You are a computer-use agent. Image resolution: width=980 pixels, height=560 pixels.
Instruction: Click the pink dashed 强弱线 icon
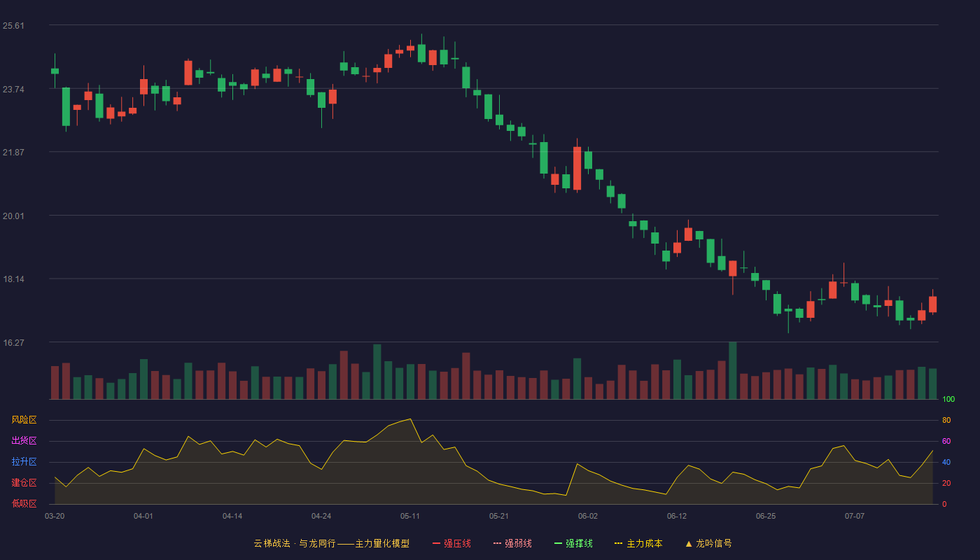497,543
